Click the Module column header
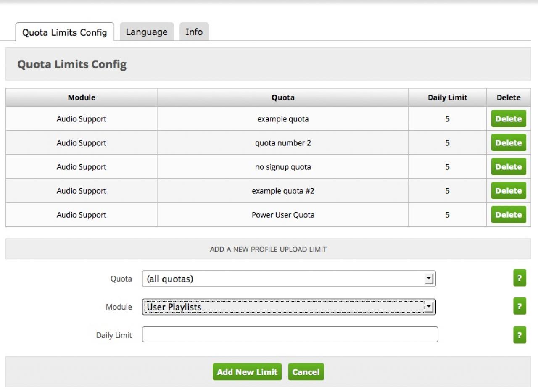This screenshot has height=392, width=538. pyautogui.click(x=82, y=97)
